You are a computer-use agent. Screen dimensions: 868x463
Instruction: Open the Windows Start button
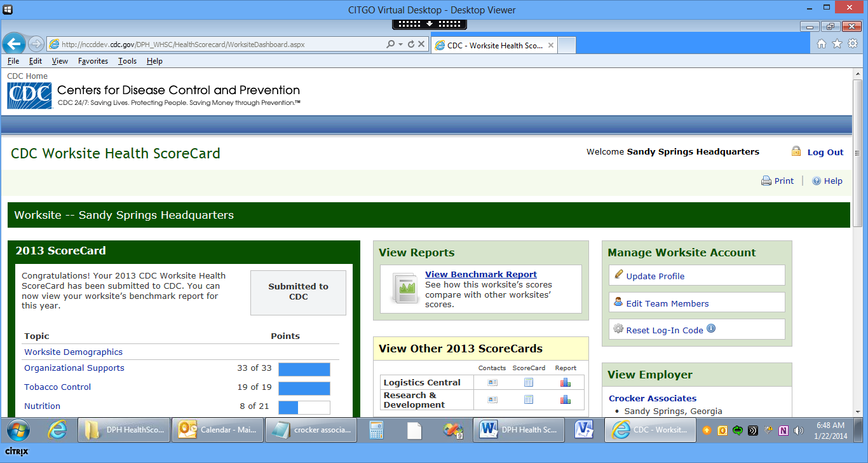click(x=17, y=430)
